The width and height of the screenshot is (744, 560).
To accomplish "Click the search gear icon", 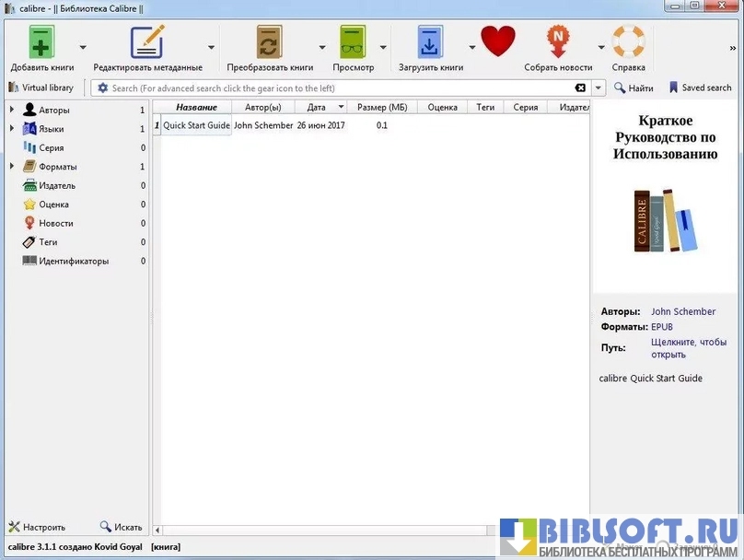I will click(x=102, y=88).
